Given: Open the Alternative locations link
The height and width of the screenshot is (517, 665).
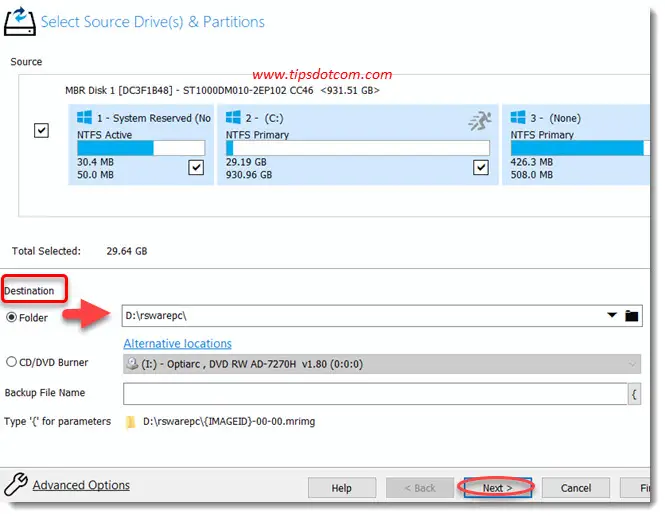Looking at the screenshot, I should tap(177, 343).
